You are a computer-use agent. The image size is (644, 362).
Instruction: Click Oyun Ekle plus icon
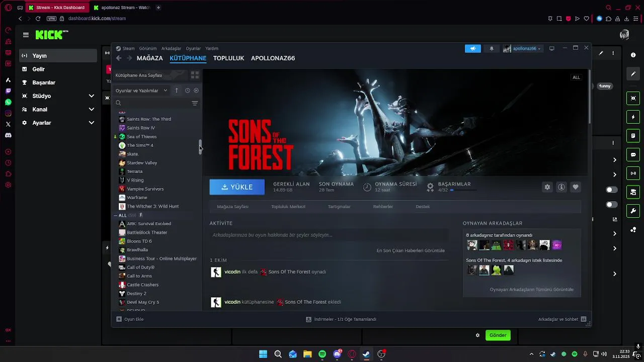119,319
